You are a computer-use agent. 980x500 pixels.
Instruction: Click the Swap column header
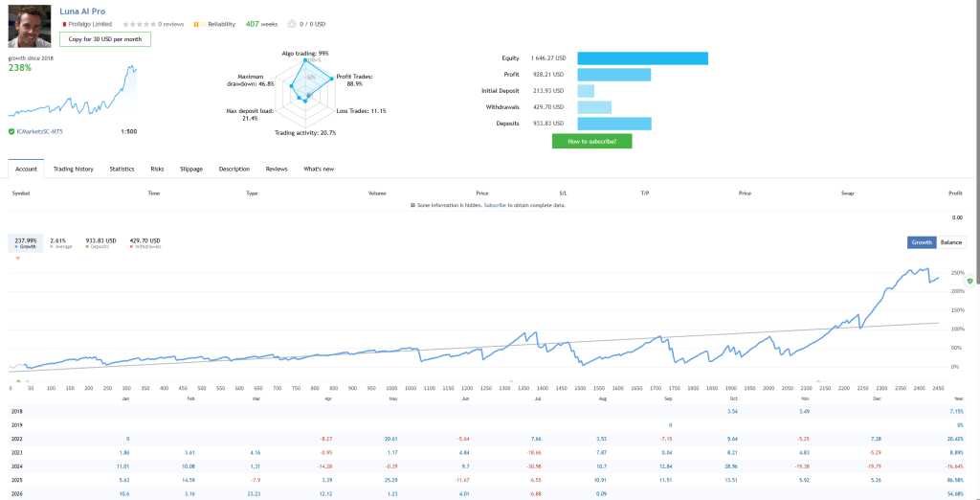[x=848, y=193]
